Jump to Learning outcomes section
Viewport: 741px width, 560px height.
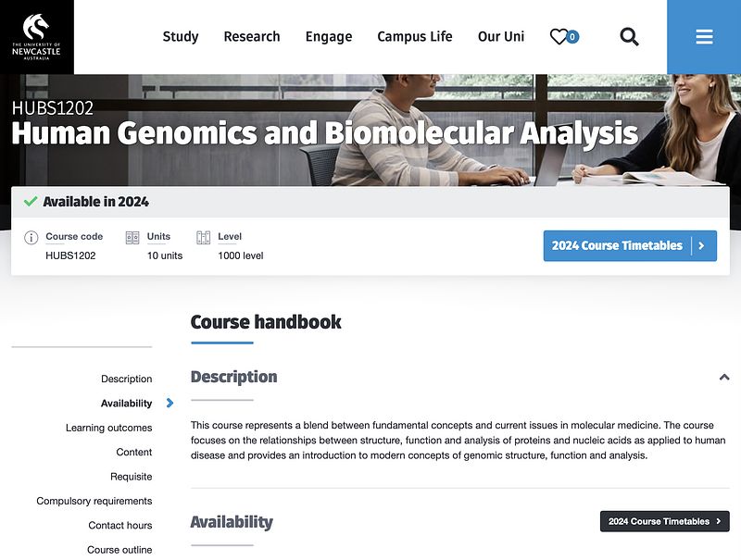pyautogui.click(x=108, y=428)
